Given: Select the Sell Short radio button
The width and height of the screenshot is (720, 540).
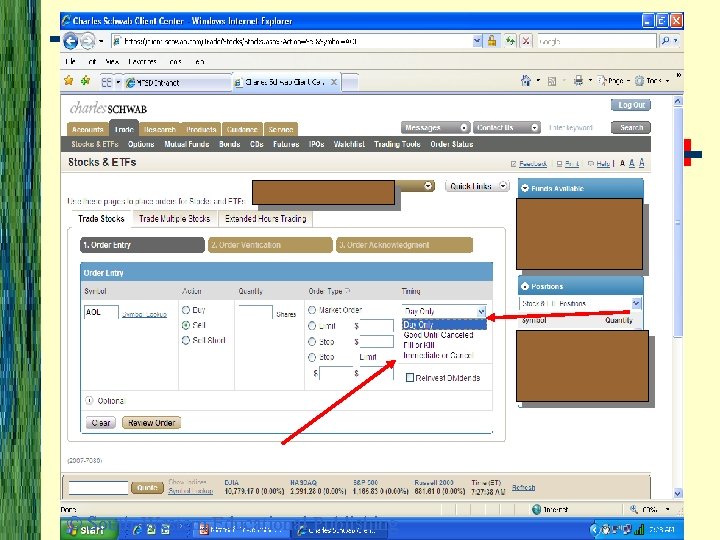Looking at the screenshot, I should pyautogui.click(x=186, y=340).
